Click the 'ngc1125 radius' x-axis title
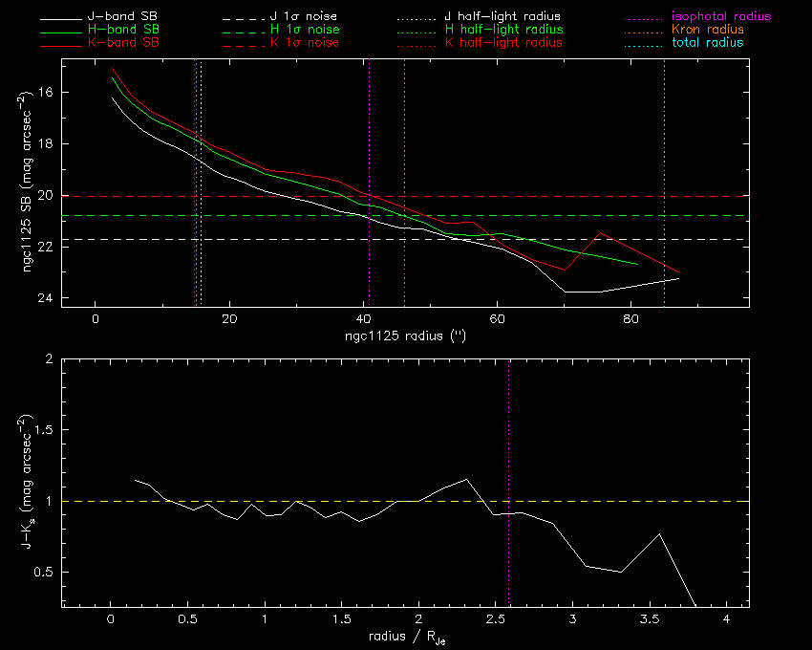Viewport: 812px width, 650px height. coord(405,336)
